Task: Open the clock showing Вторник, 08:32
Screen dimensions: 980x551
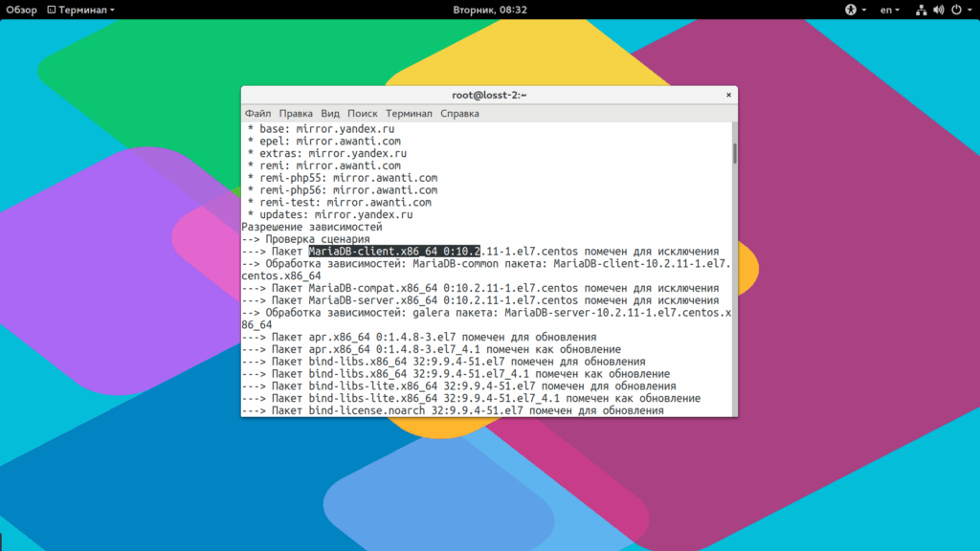Action: [490, 10]
